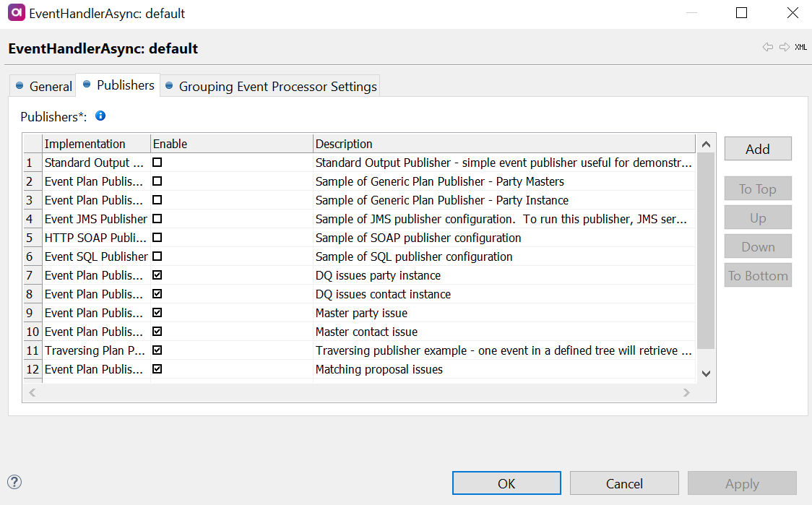
Task: Click the help question mark icon
Action: (x=14, y=482)
